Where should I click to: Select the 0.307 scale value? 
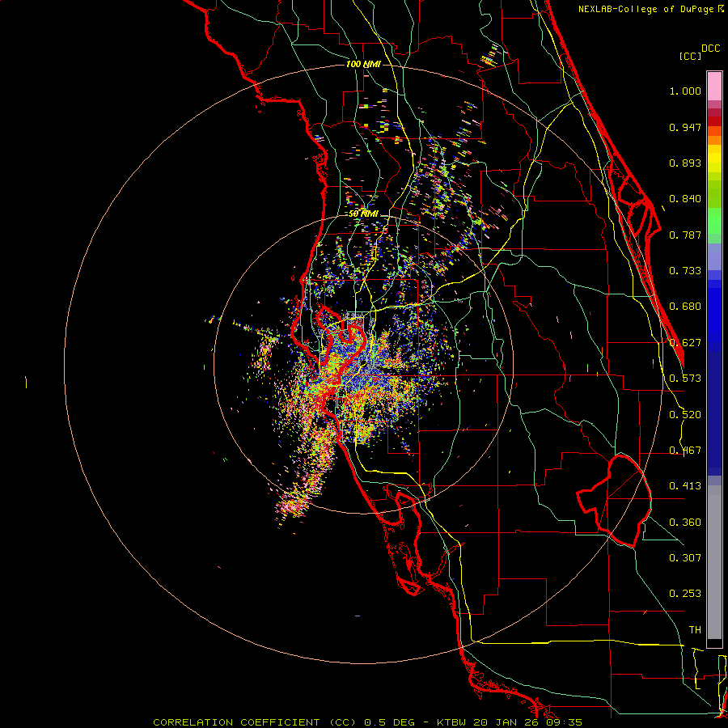pyautogui.click(x=685, y=558)
